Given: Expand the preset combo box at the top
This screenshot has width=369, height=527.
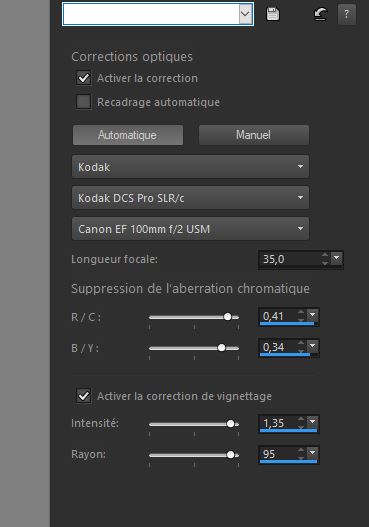Looking at the screenshot, I should click(x=245, y=14).
